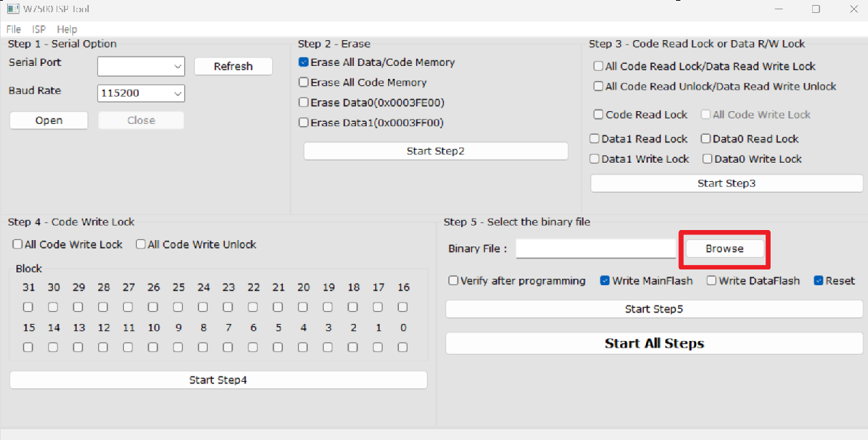The height and width of the screenshot is (440, 868).
Task: Uncheck Erase All Data/Code Memory
Action: [x=304, y=62]
